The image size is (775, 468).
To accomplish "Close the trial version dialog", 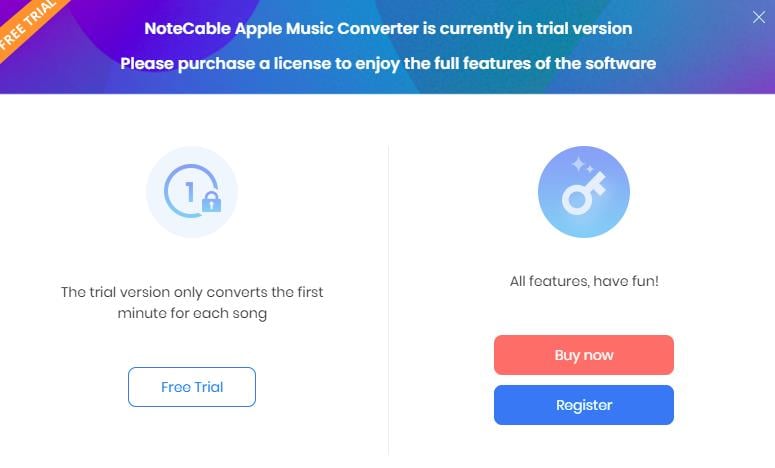I will point(759,17).
